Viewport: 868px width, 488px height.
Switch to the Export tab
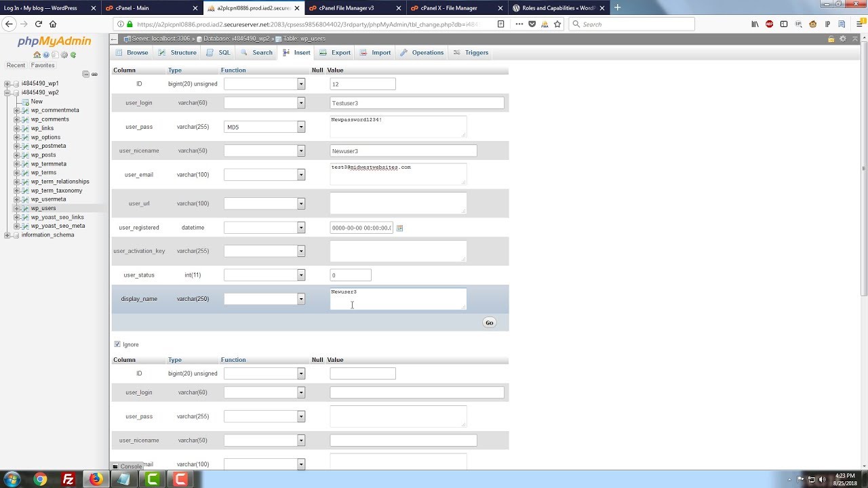click(334, 52)
